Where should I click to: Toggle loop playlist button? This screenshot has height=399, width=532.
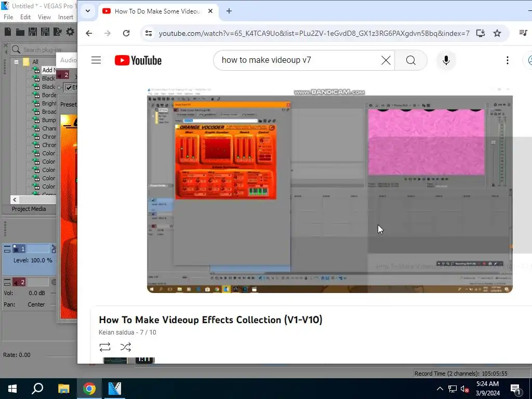[x=105, y=347]
